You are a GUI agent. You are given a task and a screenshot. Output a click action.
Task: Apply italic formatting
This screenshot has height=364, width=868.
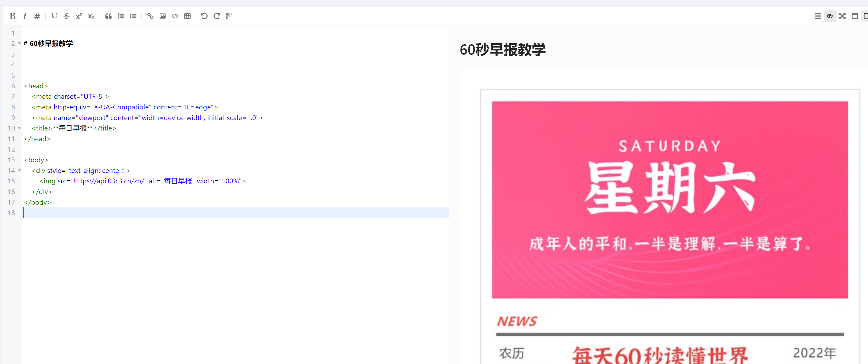25,16
